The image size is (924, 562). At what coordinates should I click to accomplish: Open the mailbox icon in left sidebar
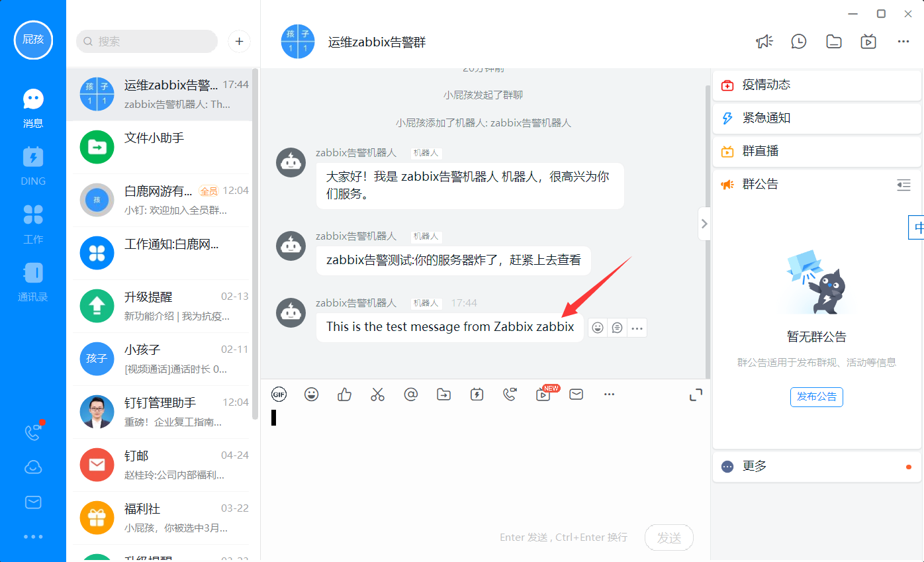(33, 502)
